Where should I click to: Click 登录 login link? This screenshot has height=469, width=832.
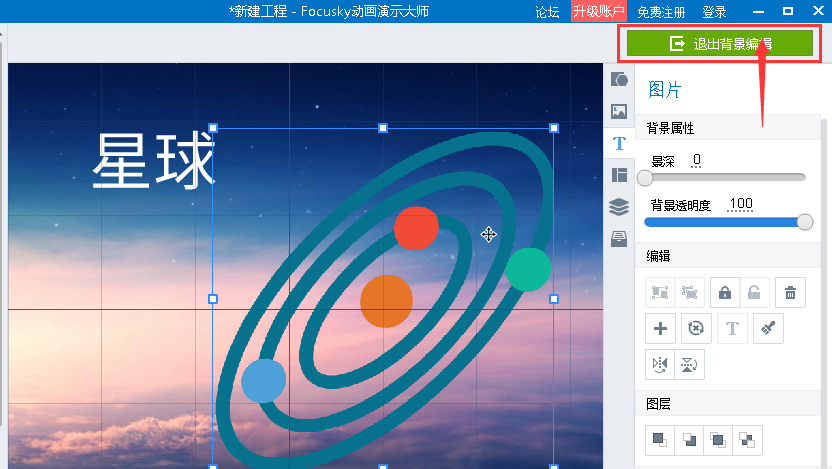tap(714, 12)
